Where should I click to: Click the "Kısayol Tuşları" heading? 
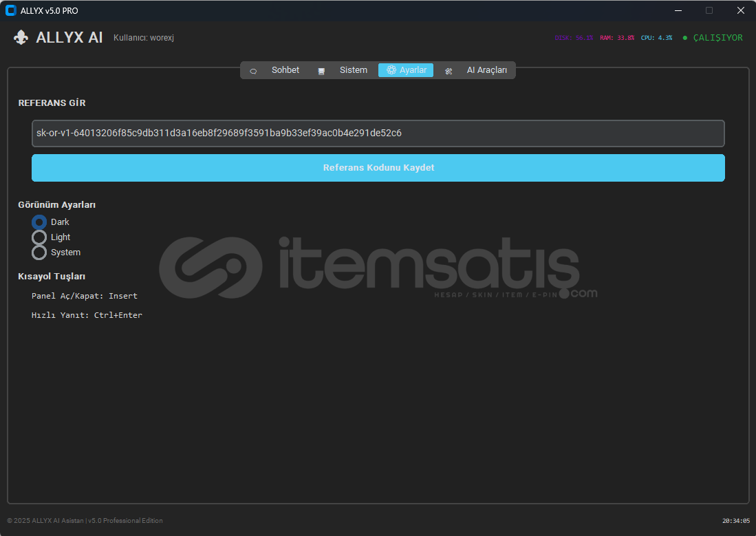point(52,277)
